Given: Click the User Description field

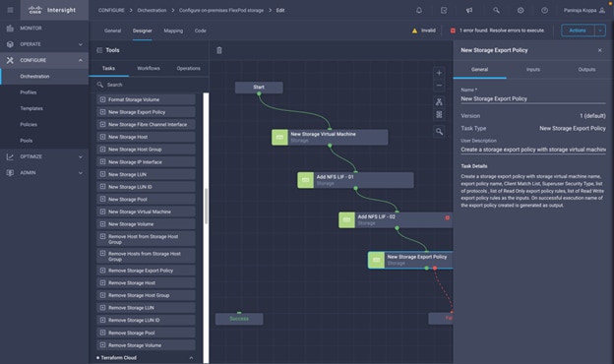Looking at the screenshot, I should point(533,150).
